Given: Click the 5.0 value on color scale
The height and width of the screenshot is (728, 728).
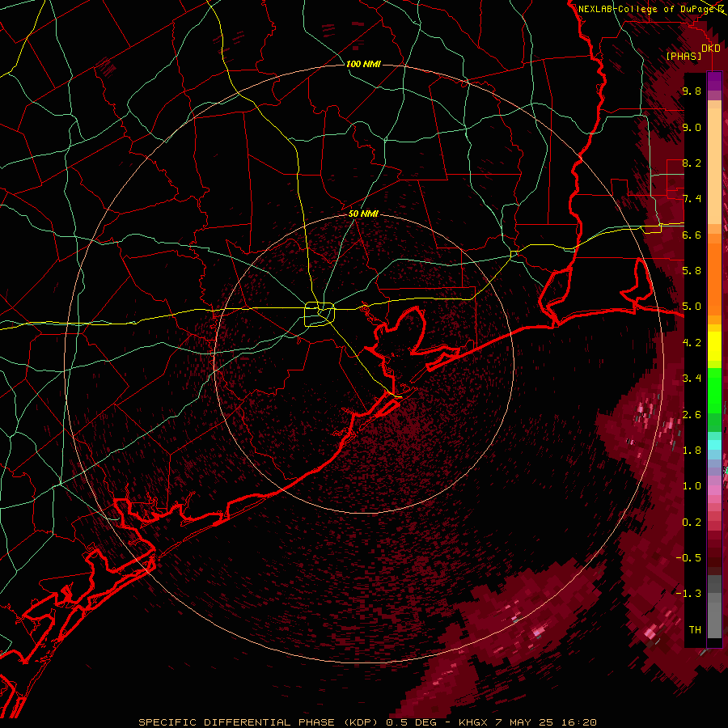Looking at the screenshot, I should click(x=692, y=307).
